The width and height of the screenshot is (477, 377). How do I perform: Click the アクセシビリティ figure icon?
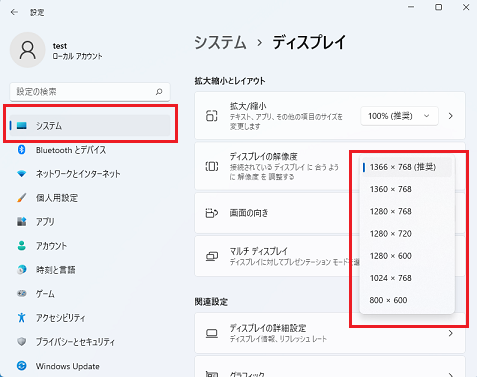click(x=22, y=317)
